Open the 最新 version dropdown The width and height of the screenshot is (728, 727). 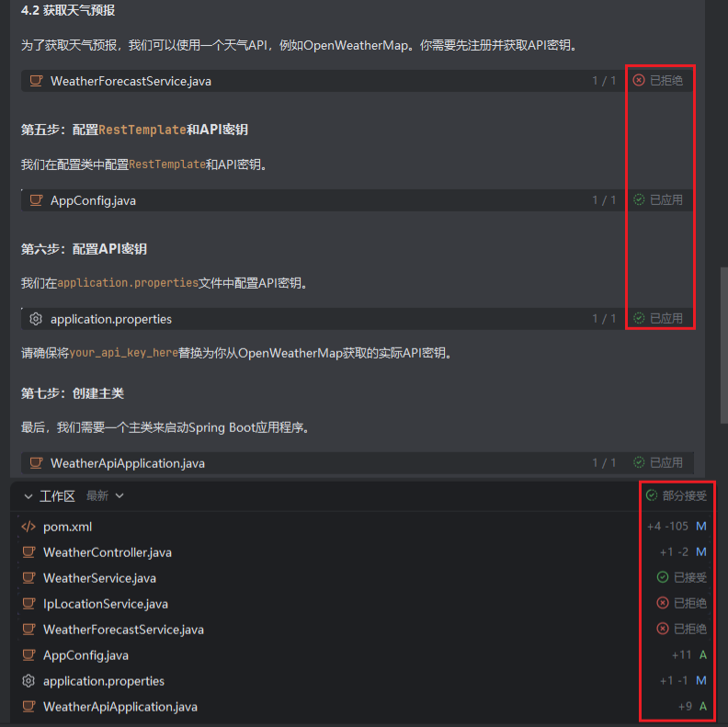(x=105, y=495)
